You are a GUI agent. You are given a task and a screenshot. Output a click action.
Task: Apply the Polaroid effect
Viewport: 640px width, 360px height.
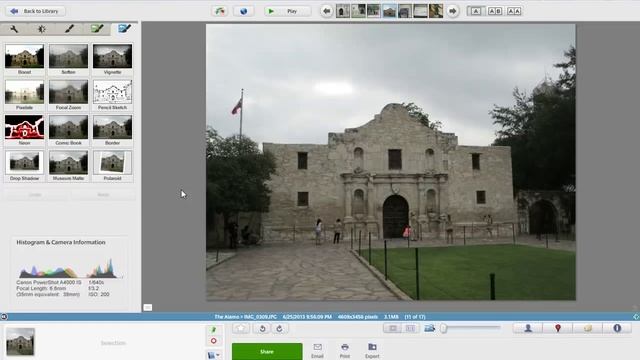(112, 166)
